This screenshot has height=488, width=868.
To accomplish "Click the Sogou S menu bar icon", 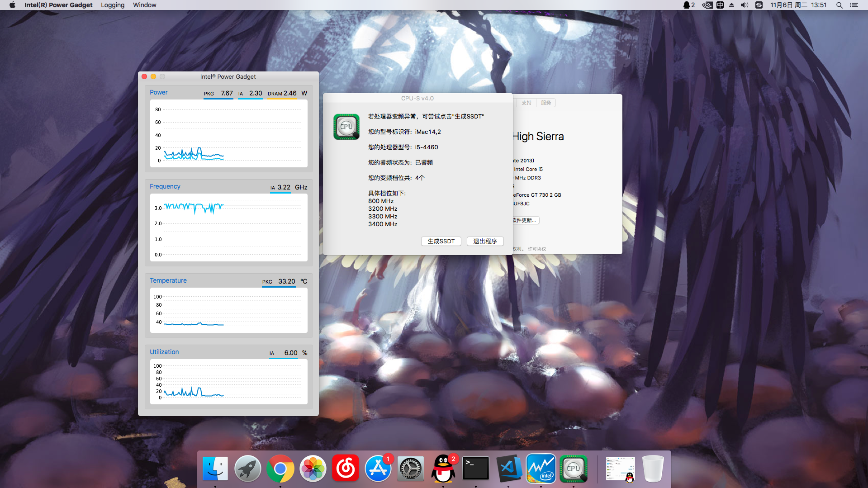I will tap(759, 5).
